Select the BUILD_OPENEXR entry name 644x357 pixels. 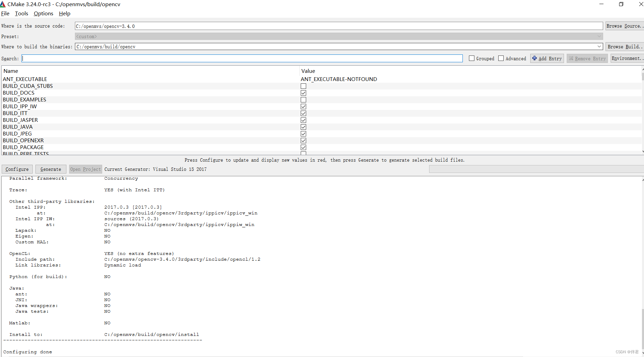[23, 141]
